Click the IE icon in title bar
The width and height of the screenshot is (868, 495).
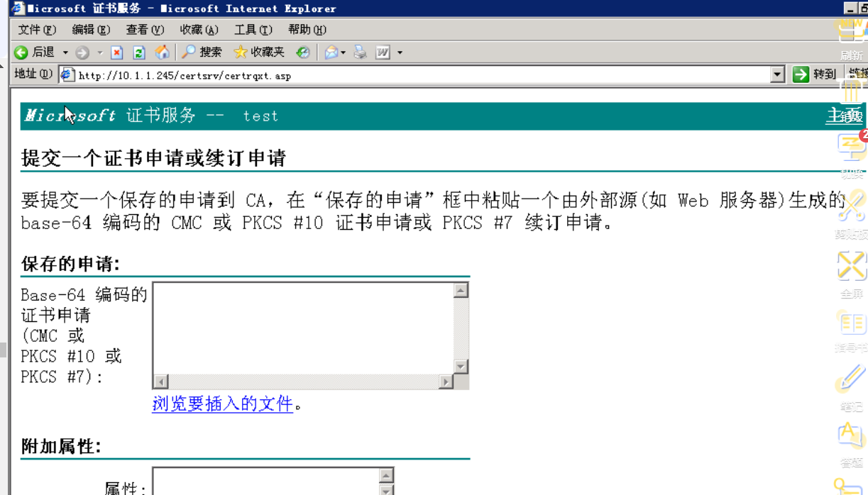[x=17, y=8]
